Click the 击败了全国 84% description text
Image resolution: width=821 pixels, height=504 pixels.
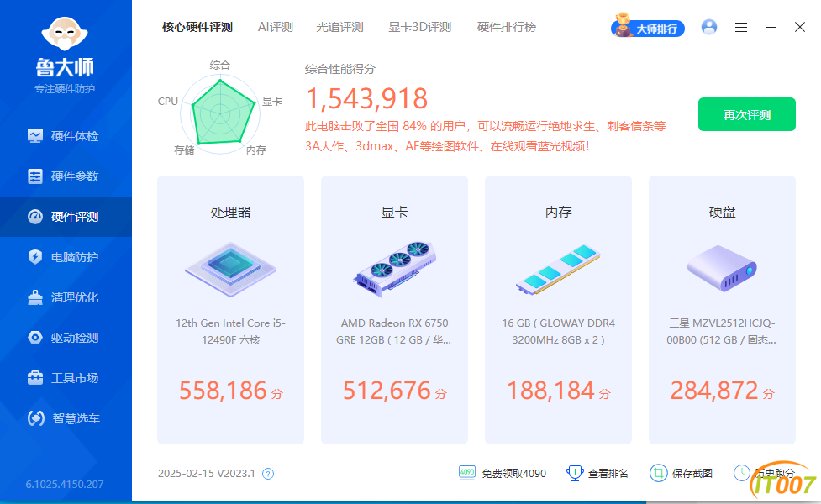tap(486, 136)
